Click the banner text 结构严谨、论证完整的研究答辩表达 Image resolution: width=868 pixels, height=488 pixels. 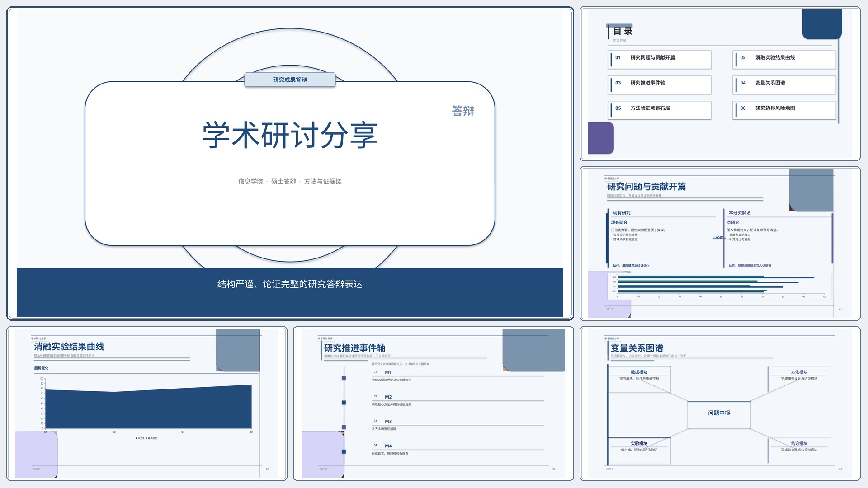(290, 284)
